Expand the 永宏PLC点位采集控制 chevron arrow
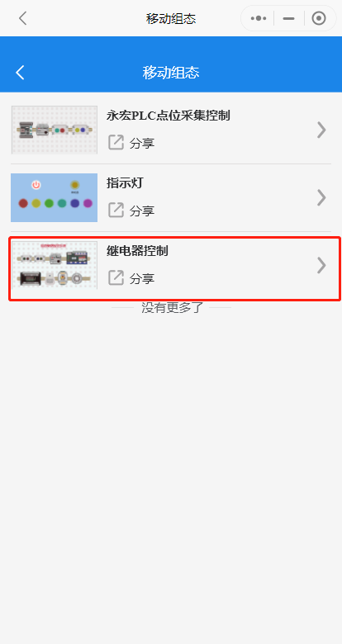The height and width of the screenshot is (644, 342). point(322,130)
